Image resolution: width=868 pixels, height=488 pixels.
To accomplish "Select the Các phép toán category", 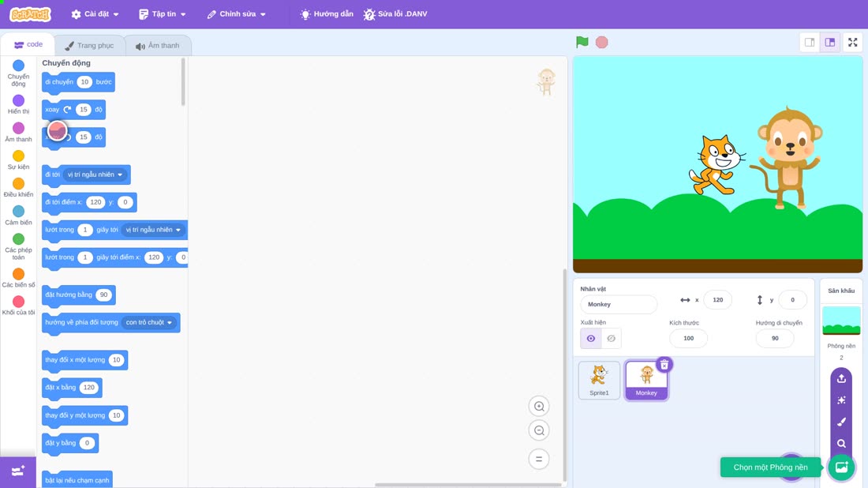I will 18,246.
